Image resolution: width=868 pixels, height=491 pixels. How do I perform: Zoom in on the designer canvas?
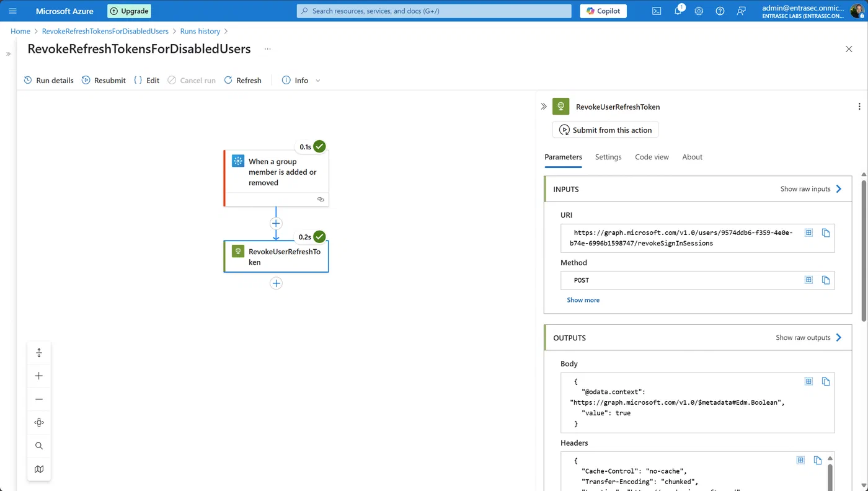pos(39,376)
